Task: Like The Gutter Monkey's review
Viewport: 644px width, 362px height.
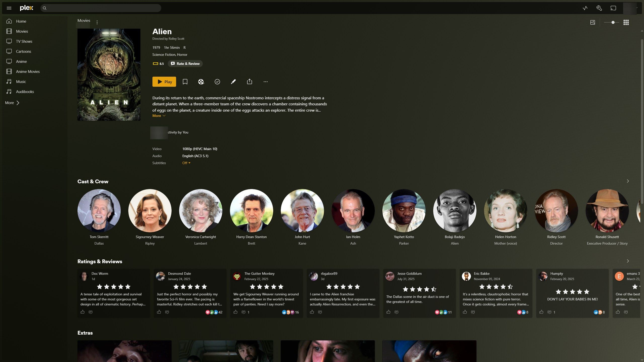Action: point(235,312)
